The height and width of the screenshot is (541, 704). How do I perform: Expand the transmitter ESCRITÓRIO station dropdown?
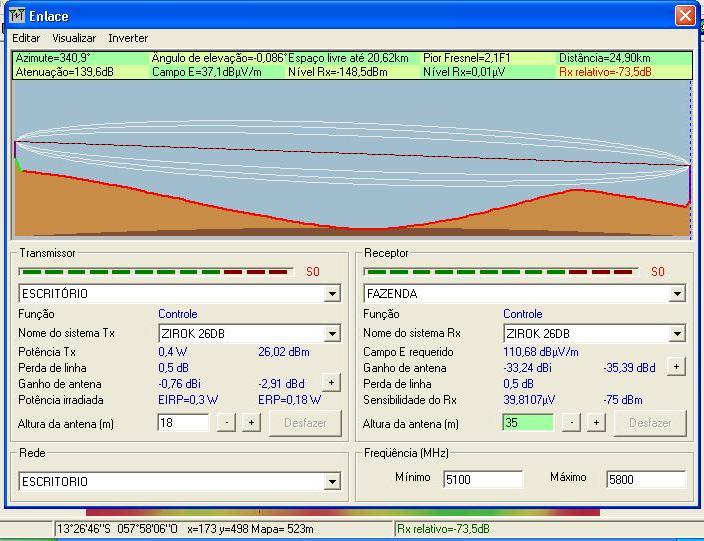[x=332, y=295]
